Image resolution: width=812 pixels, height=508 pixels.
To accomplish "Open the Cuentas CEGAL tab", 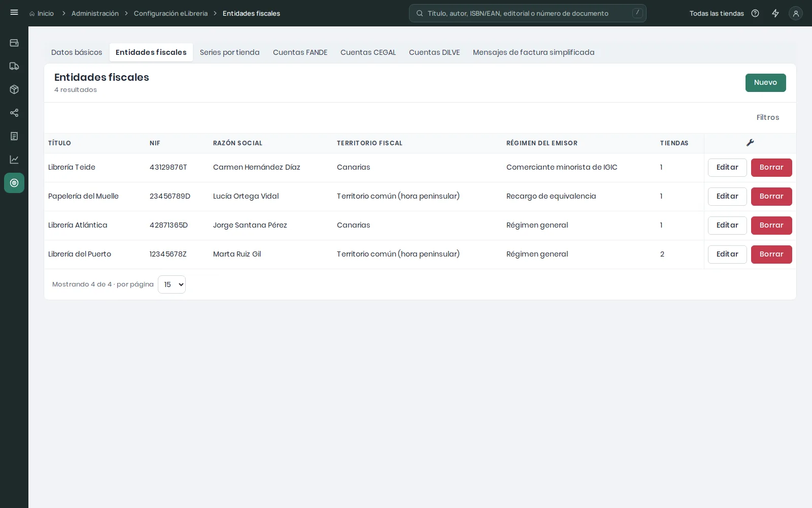I will point(368,52).
